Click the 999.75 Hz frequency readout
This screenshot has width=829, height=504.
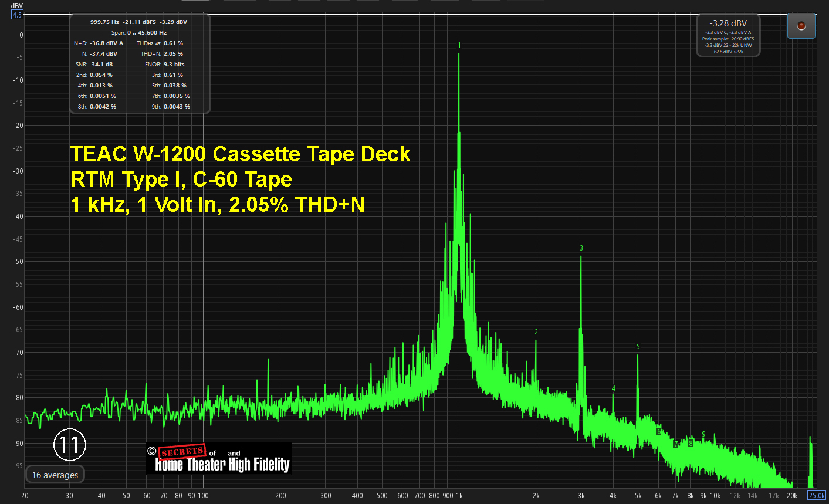click(x=104, y=22)
